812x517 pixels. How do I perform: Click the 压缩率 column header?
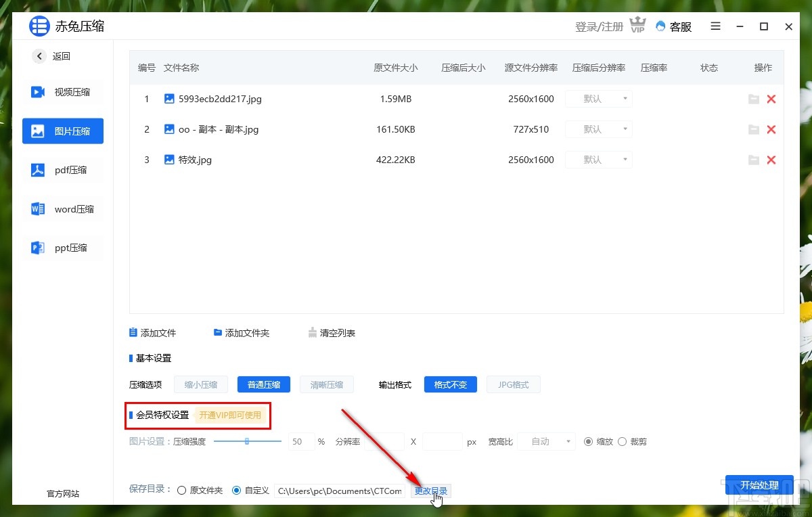coord(654,68)
